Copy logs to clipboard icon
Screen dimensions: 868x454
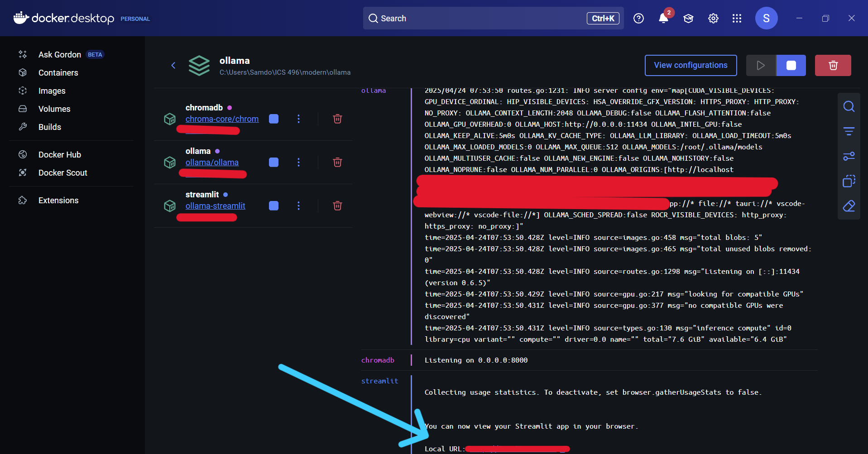849,181
